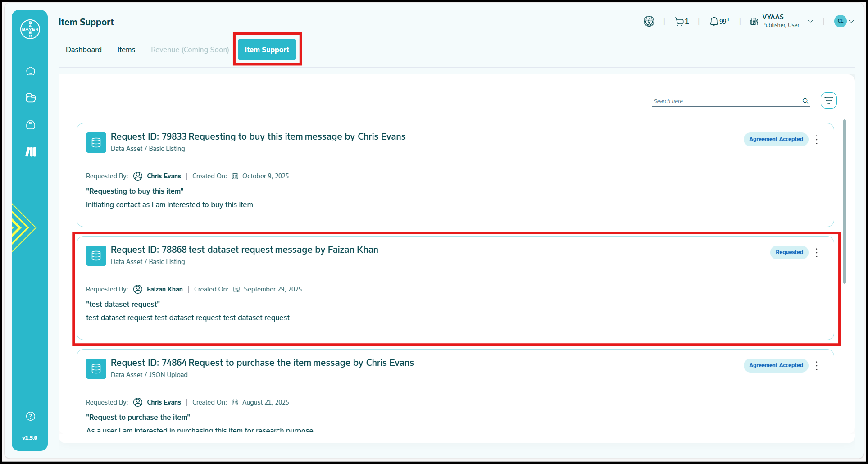Click Agreement Accepted badge on Request 74864
This screenshot has height=464, width=868.
coord(776,365)
